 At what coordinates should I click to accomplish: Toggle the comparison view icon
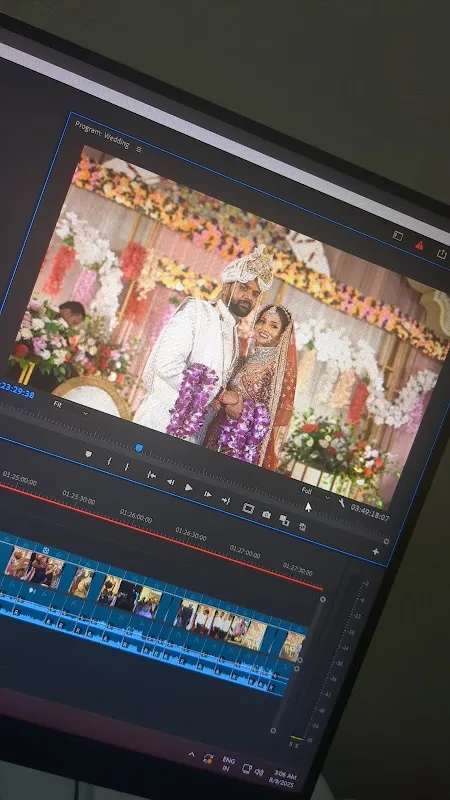click(x=284, y=520)
